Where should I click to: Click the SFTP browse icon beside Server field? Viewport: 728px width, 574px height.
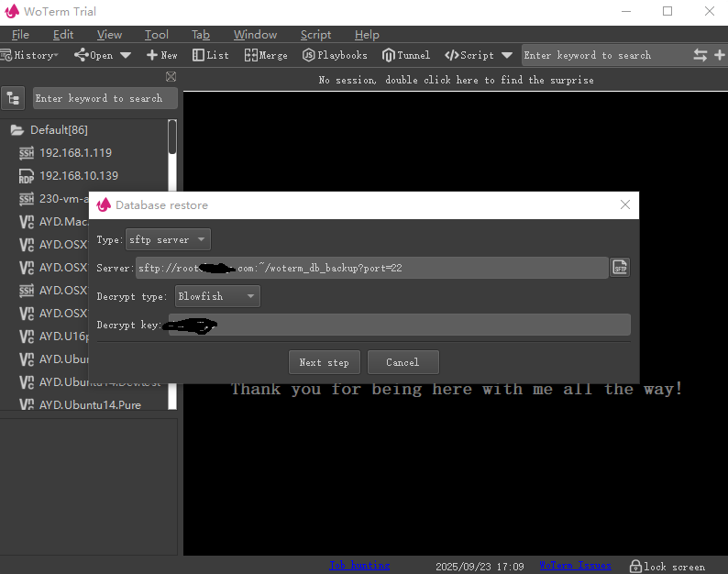coord(621,268)
